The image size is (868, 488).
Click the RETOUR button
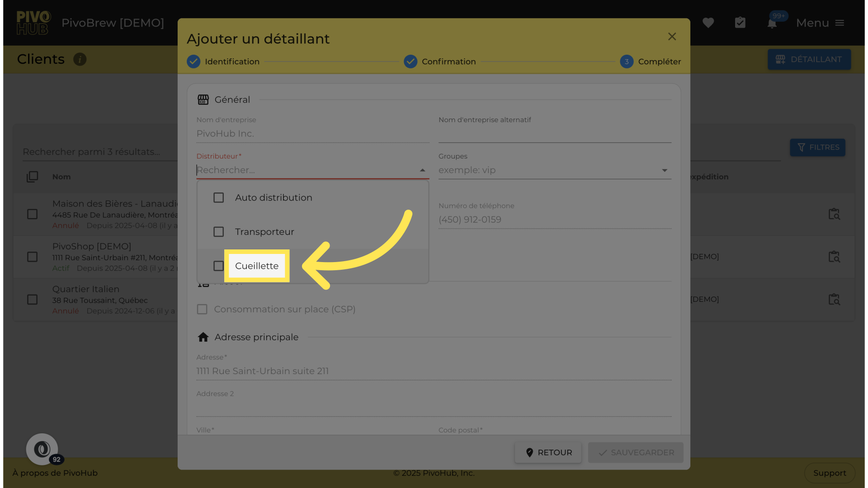pos(548,452)
